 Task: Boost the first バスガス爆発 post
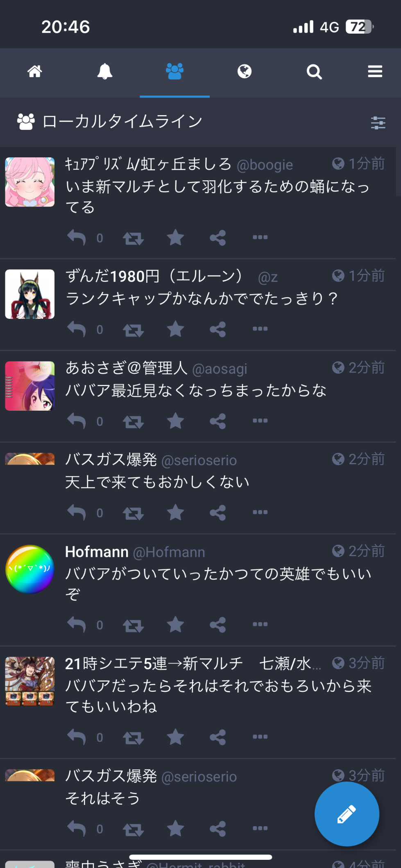[x=133, y=513]
